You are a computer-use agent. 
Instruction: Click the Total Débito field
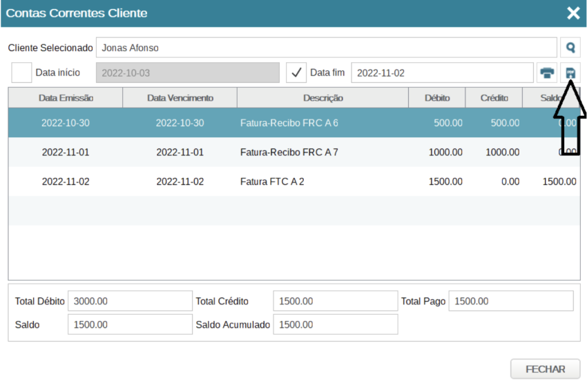tap(130, 301)
